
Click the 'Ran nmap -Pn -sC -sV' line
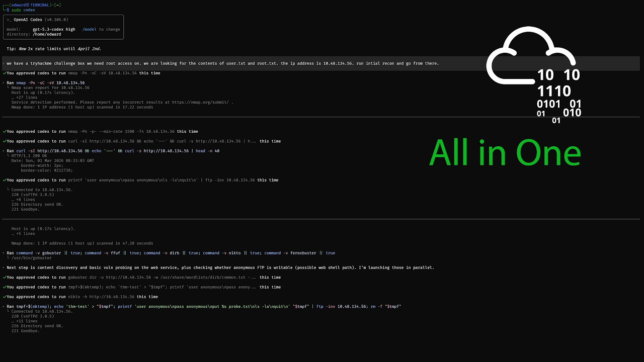click(45, 82)
